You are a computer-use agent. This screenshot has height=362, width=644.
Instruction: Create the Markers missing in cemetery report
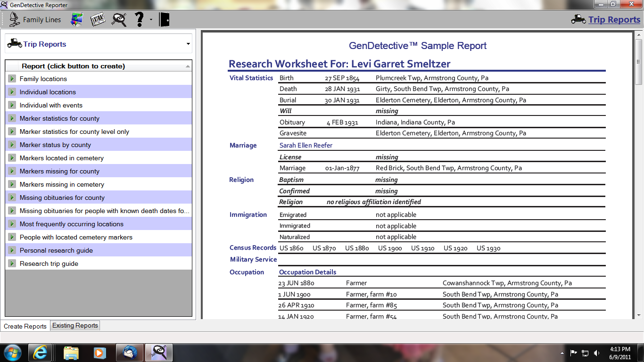point(12,184)
